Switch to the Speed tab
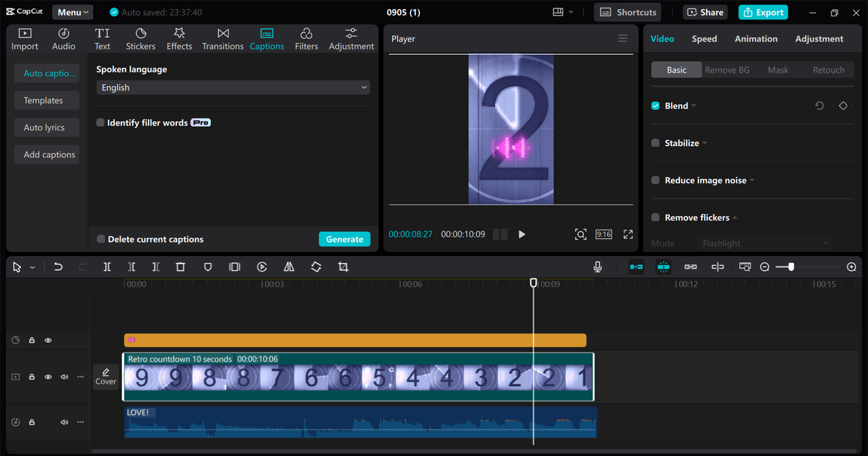This screenshot has width=868, height=456. pos(704,39)
